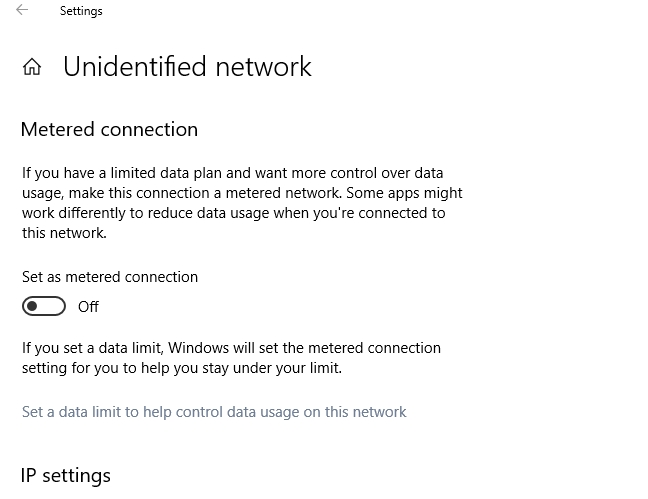The height and width of the screenshot is (499, 648).
Task: Toggle the Set as metered connection switch
Action: click(x=44, y=306)
